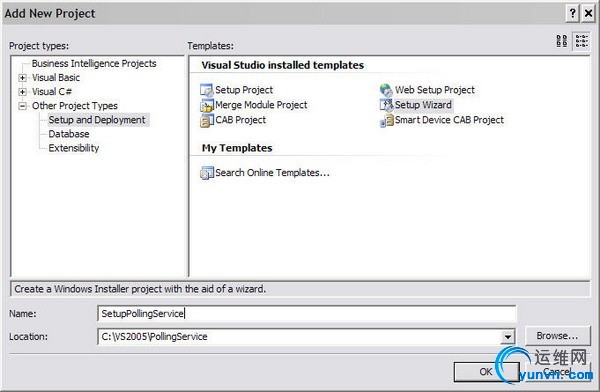Click the Setup Wizard template icon

[x=386, y=105]
